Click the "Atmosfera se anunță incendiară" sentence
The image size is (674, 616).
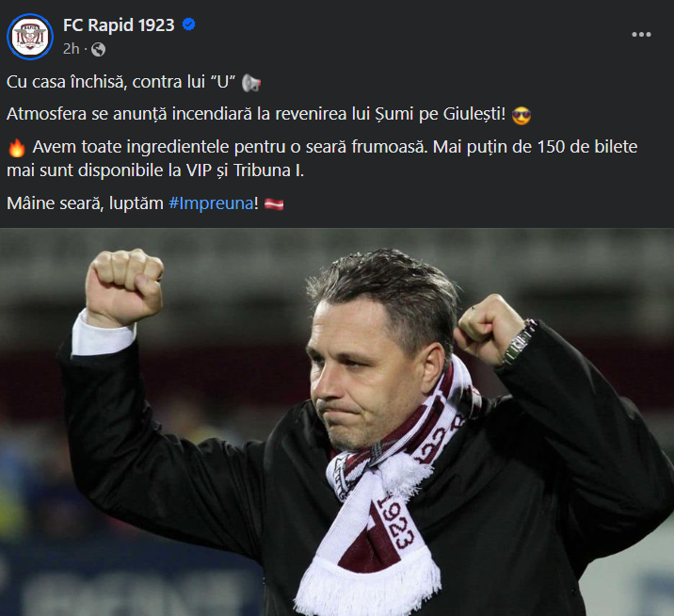click(x=254, y=115)
